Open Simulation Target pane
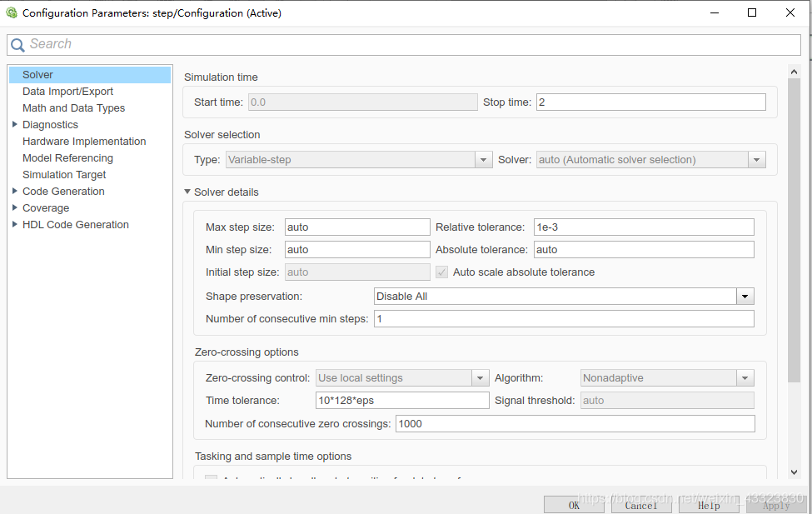The height and width of the screenshot is (514, 812). (63, 175)
